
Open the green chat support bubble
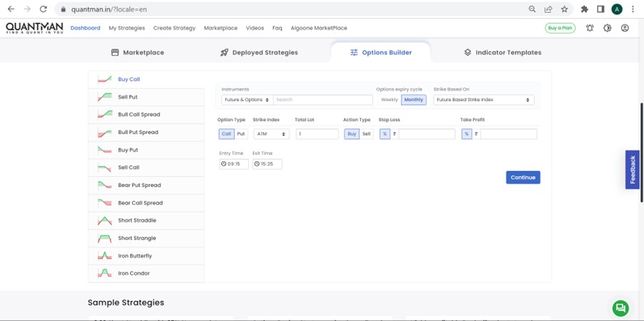click(620, 307)
